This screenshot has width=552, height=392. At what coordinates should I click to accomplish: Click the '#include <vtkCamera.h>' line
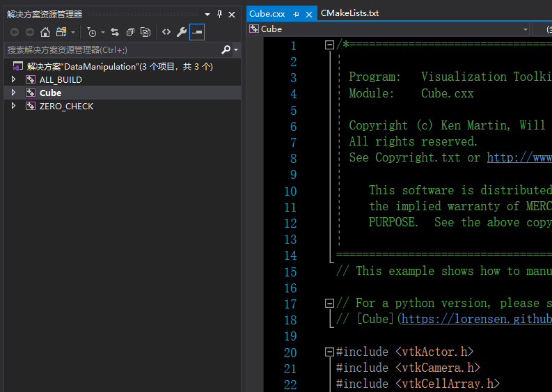pos(408,368)
